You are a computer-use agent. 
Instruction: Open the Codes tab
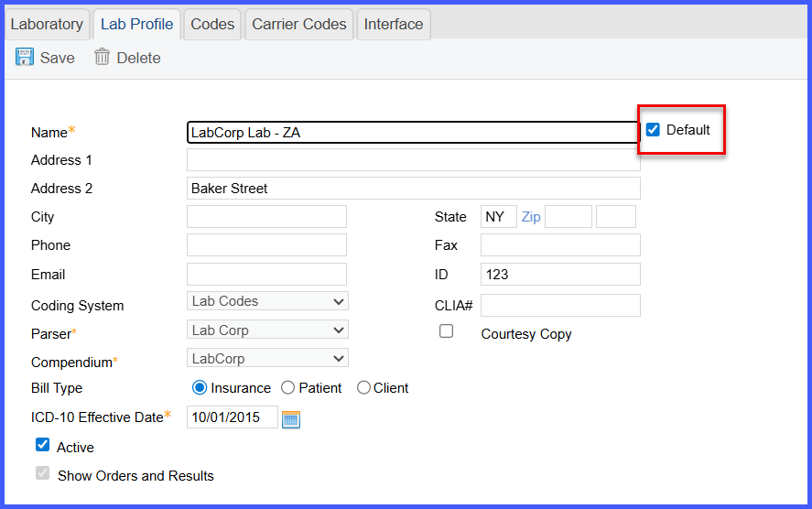[212, 25]
